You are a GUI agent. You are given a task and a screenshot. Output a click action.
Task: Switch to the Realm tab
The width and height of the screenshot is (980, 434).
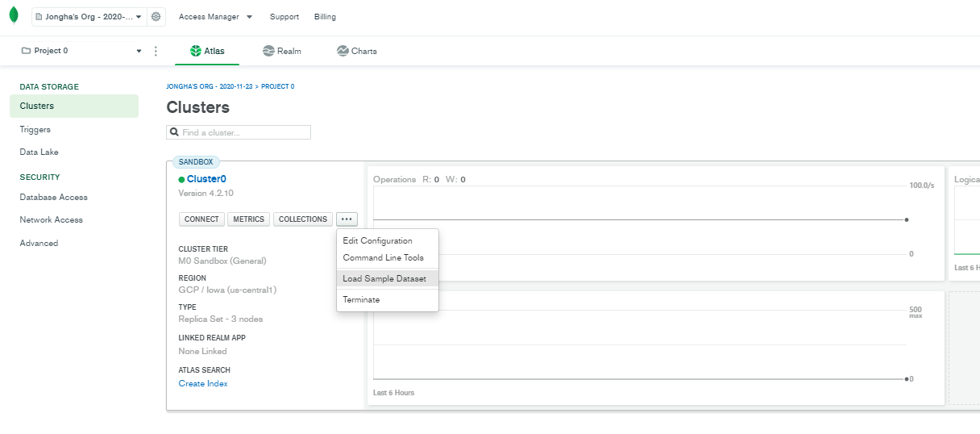pyautogui.click(x=282, y=51)
